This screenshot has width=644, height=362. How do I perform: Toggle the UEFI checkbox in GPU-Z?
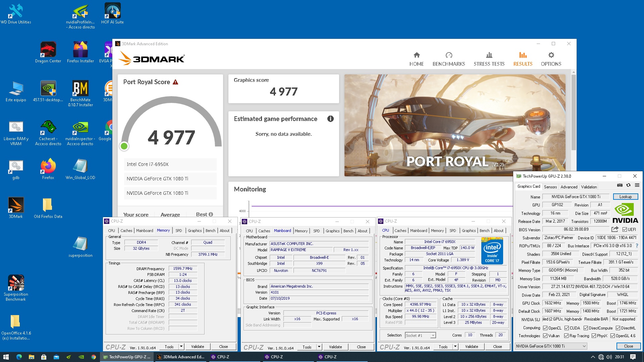(x=625, y=230)
